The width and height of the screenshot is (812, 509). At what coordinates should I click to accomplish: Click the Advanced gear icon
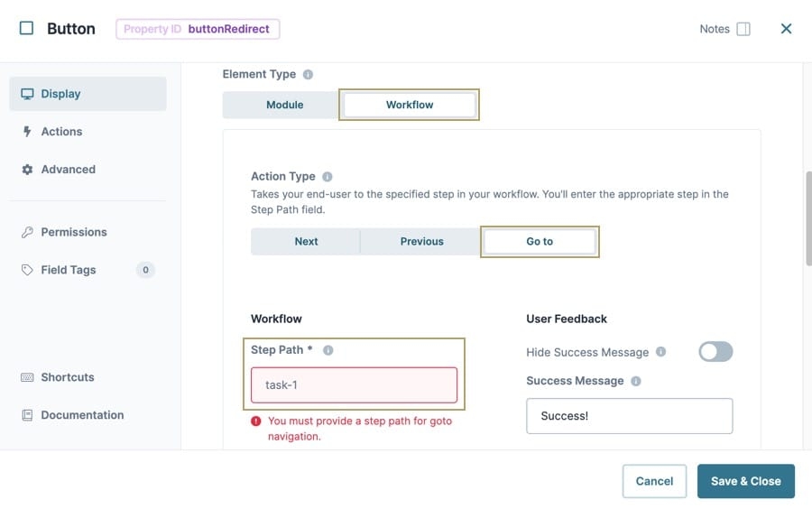click(x=27, y=170)
